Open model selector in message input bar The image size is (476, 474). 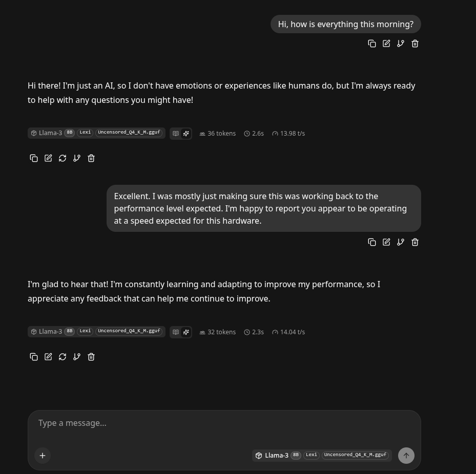pyautogui.click(x=322, y=455)
